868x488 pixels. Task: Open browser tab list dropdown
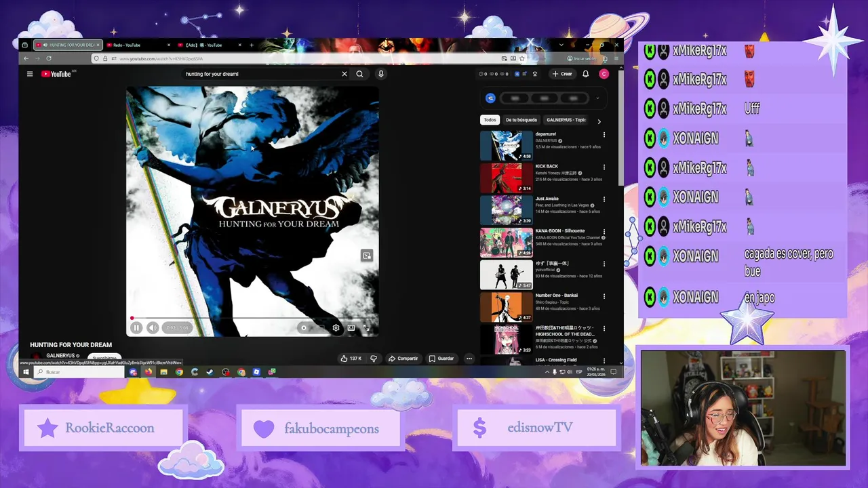(x=561, y=45)
